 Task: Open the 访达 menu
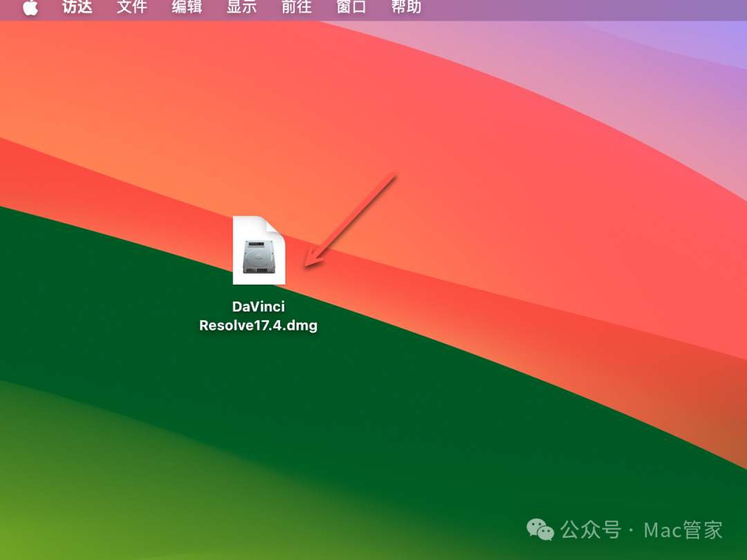click(77, 7)
